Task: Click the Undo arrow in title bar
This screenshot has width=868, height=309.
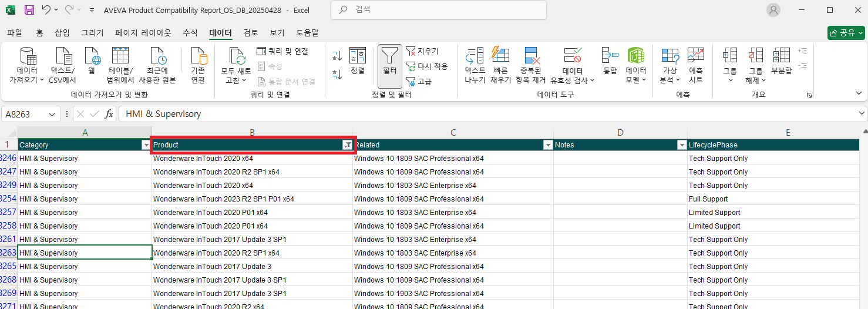Action: 46,10
